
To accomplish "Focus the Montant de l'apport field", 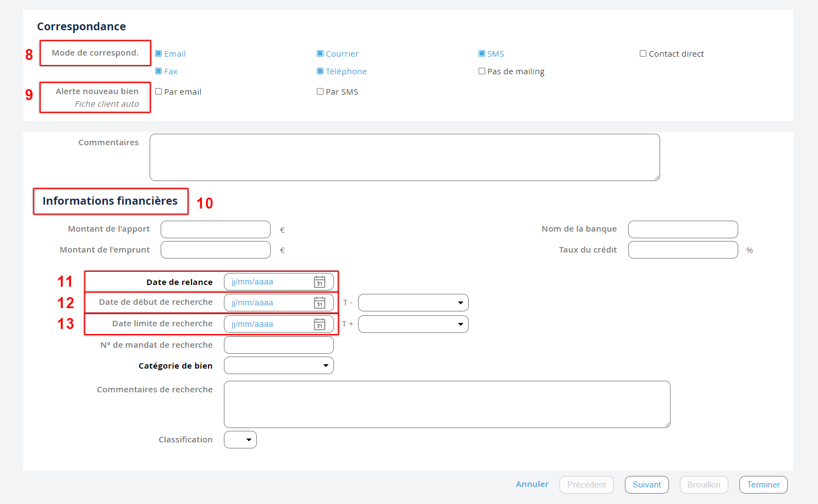I will click(x=216, y=229).
